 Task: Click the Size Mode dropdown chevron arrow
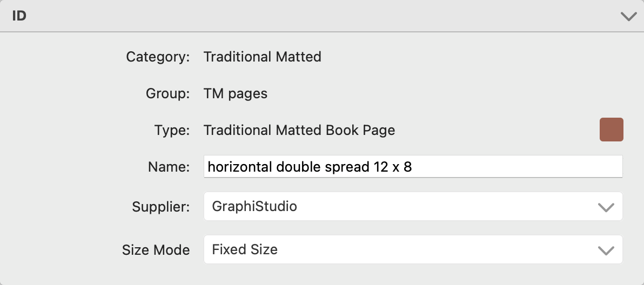coord(606,250)
